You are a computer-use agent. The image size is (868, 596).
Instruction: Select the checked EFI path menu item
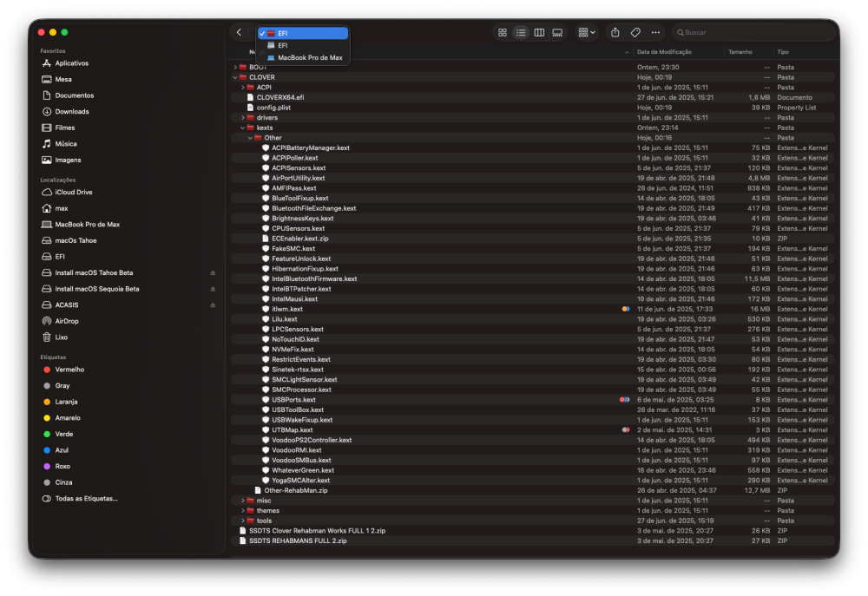coord(303,33)
